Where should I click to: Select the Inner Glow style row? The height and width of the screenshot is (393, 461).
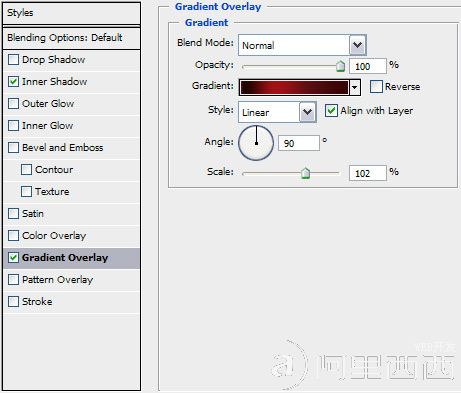click(x=71, y=126)
